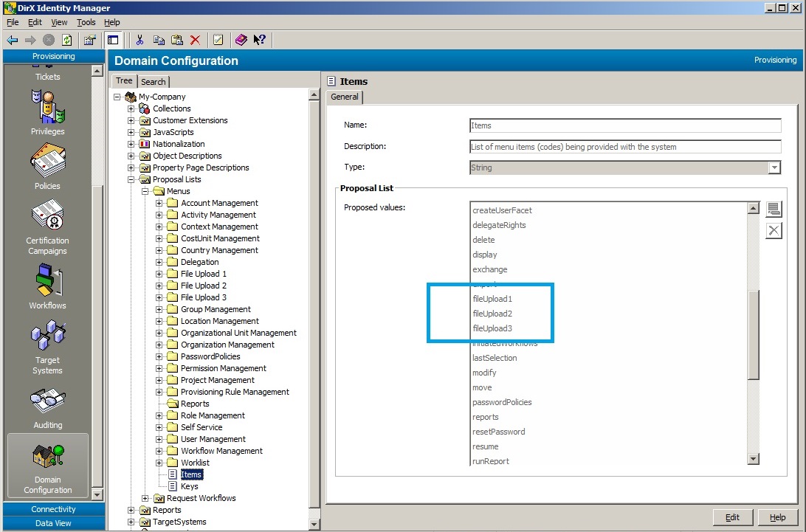Open the purple help book icon
The width and height of the screenshot is (806, 532).
point(241,40)
